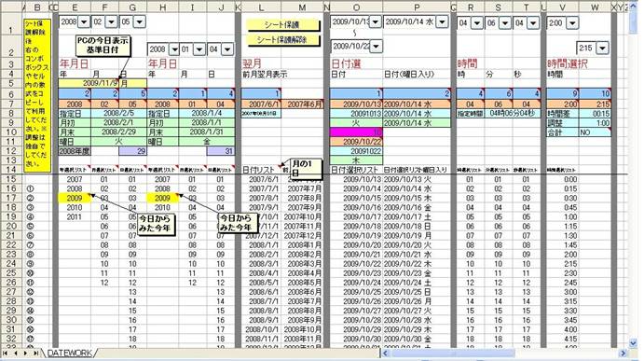
Task: Select column header L
Action: [x=261, y=7]
